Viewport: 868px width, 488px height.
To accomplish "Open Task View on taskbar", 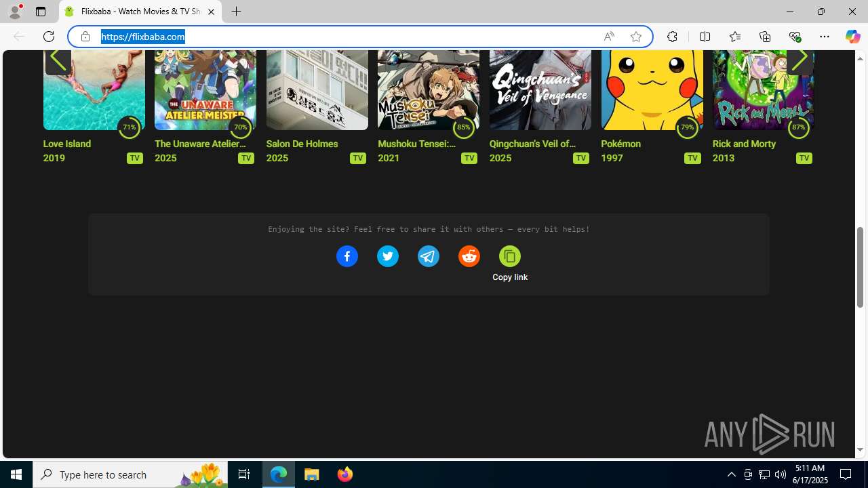I will pos(244,474).
